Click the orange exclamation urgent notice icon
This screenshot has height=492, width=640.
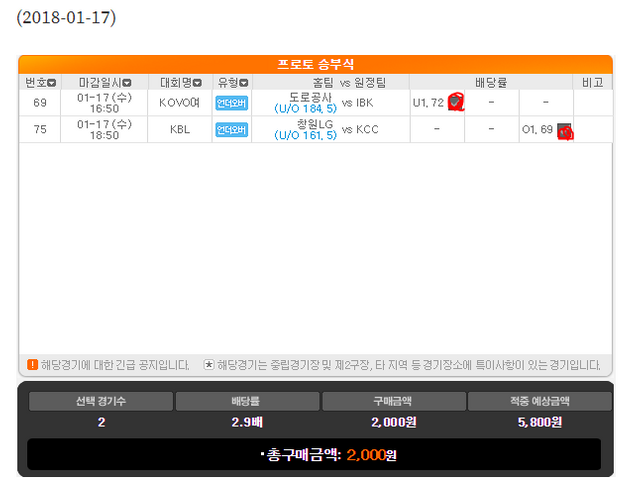[x=32, y=364]
